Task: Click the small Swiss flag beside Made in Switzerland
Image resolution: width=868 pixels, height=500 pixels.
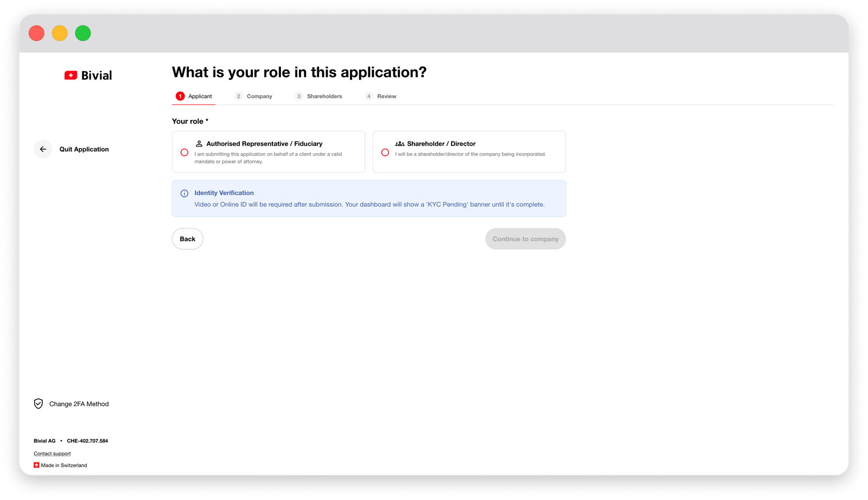Action: point(36,465)
